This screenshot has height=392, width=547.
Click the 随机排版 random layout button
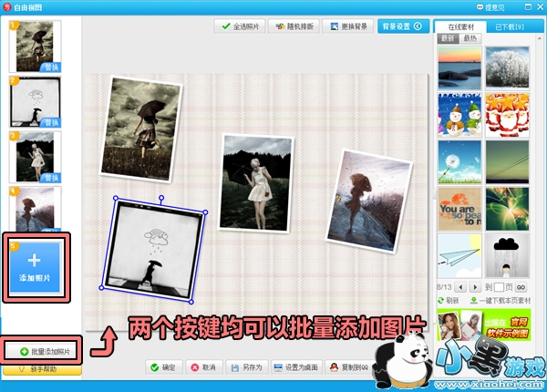(294, 26)
